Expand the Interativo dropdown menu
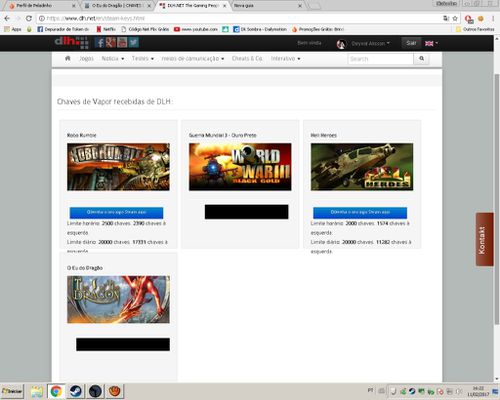The width and height of the screenshot is (500, 400). 285,59
